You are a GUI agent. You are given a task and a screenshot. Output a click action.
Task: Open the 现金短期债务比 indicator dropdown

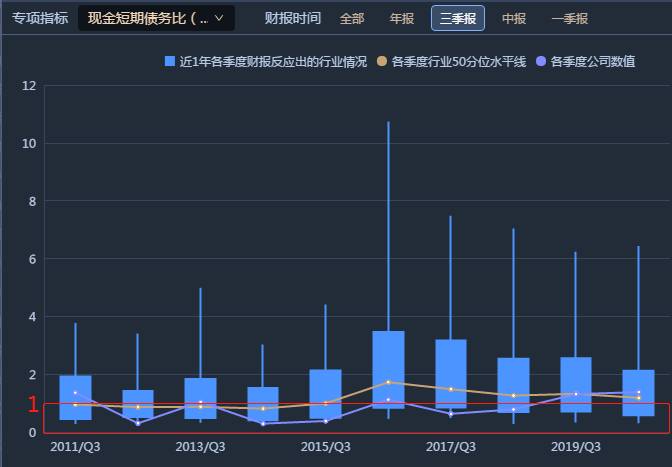click(x=156, y=18)
